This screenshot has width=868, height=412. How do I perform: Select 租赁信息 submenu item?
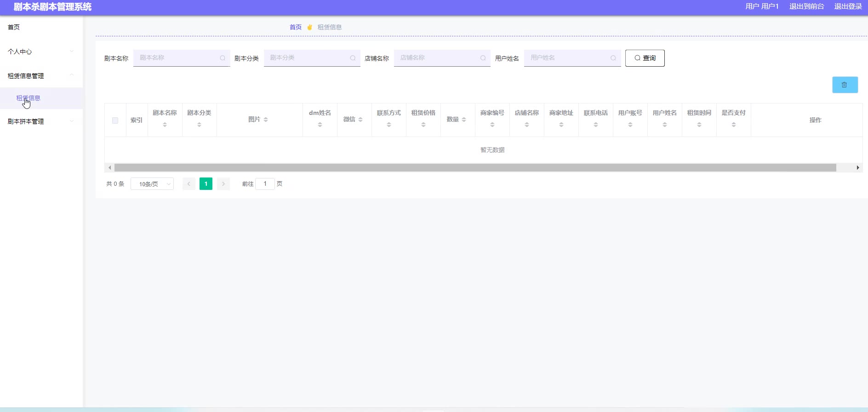tap(41, 98)
